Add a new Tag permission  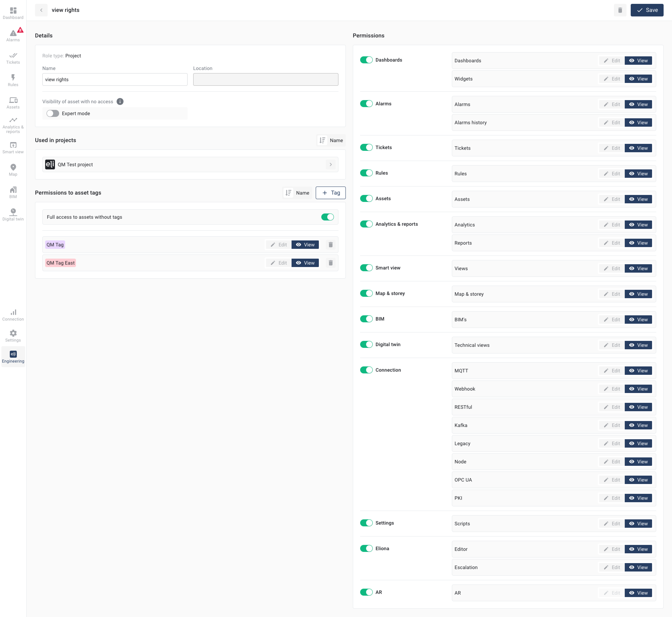point(330,193)
